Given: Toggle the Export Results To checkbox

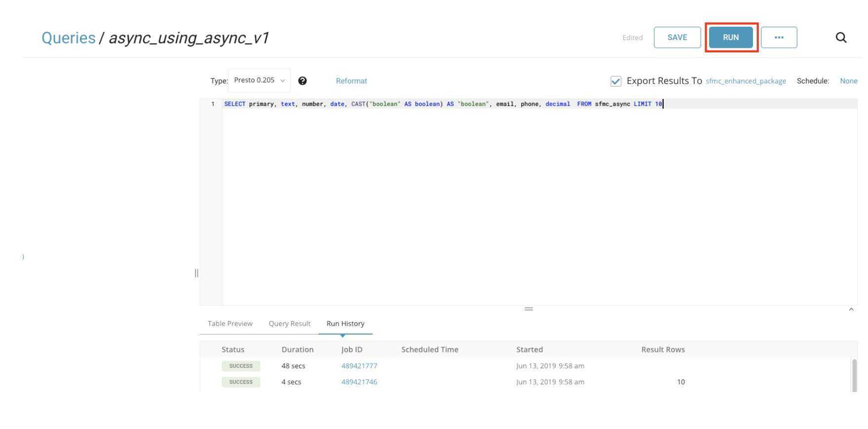Looking at the screenshot, I should coord(616,81).
